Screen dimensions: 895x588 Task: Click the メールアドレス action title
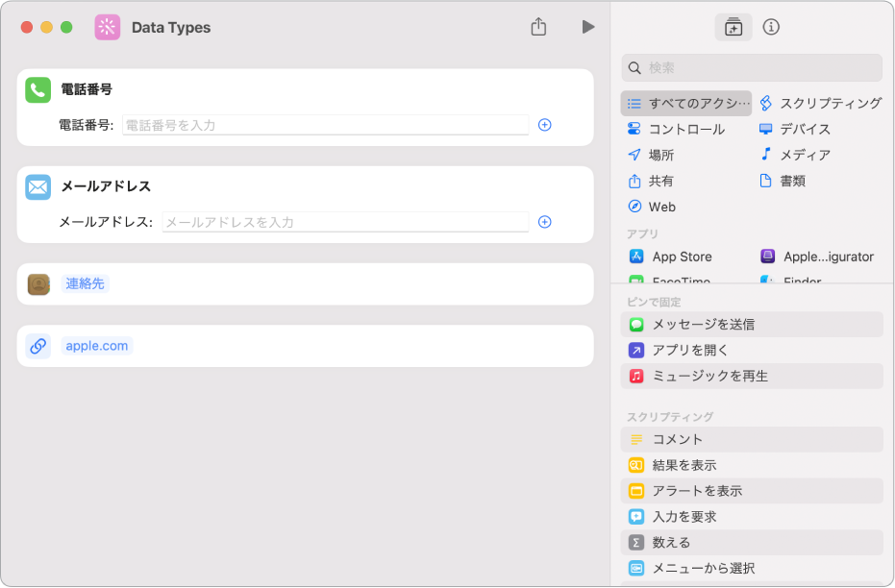(106, 186)
